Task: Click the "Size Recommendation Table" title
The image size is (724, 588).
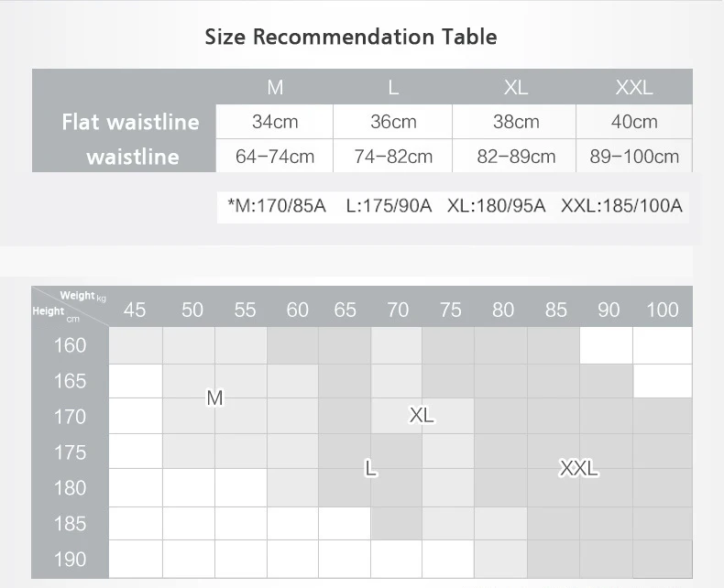Action: pos(351,38)
